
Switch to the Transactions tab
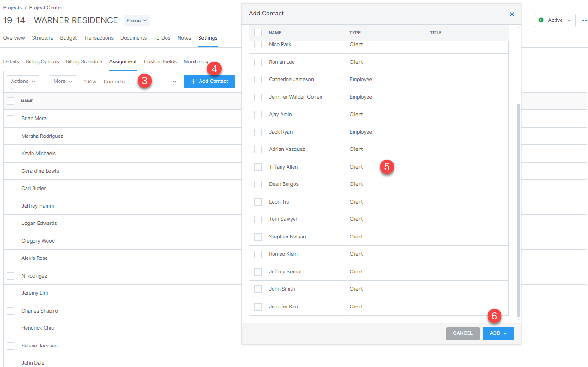[99, 38]
